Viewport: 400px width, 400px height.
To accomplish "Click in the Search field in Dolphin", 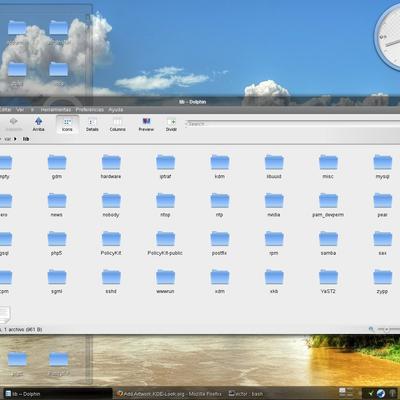I will 293,124.
